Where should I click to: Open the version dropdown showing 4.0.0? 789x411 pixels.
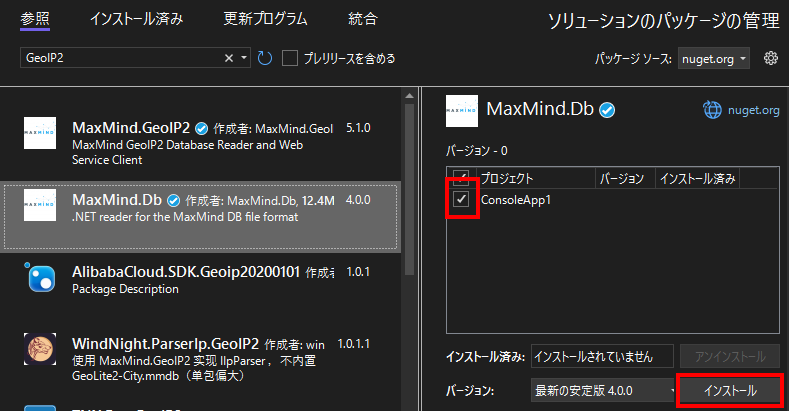click(x=603, y=390)
